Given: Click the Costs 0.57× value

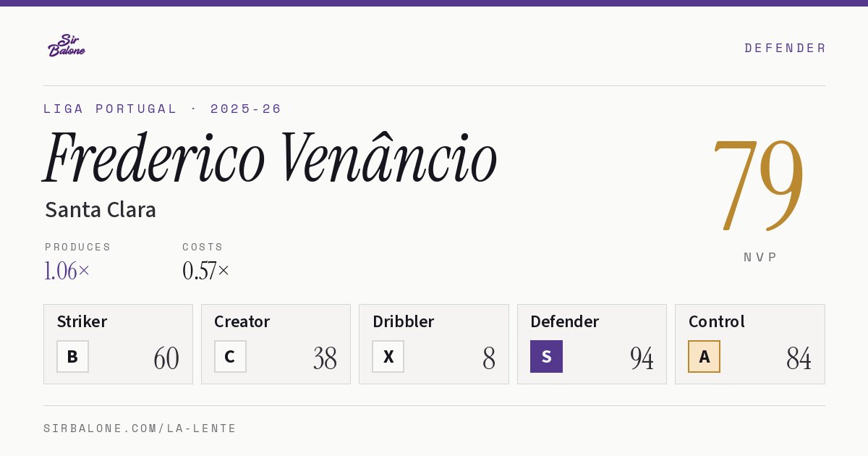Looking at the screenshot, I should [206, 271].
